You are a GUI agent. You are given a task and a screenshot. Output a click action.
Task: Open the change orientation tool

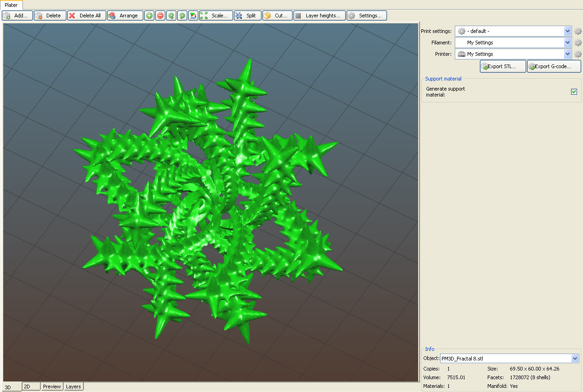pos(193,15)
